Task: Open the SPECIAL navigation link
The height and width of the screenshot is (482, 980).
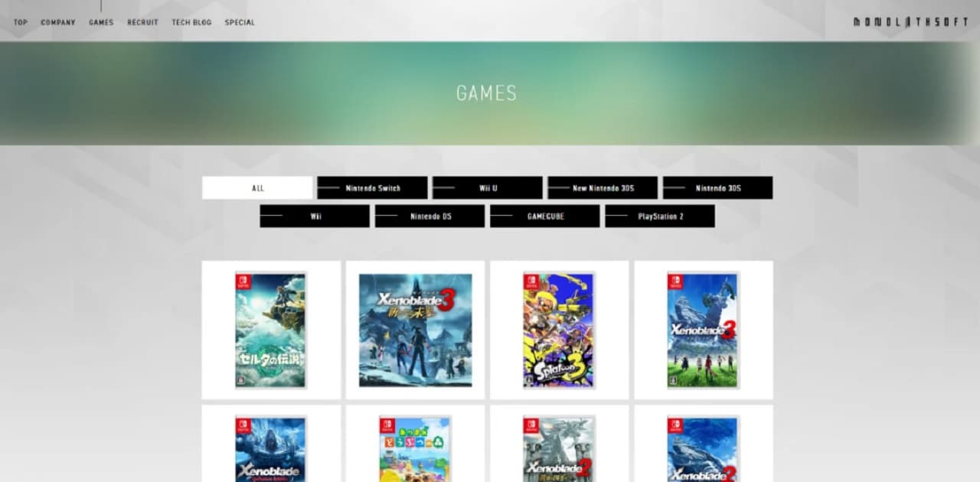Action: (x=240, y=23)
